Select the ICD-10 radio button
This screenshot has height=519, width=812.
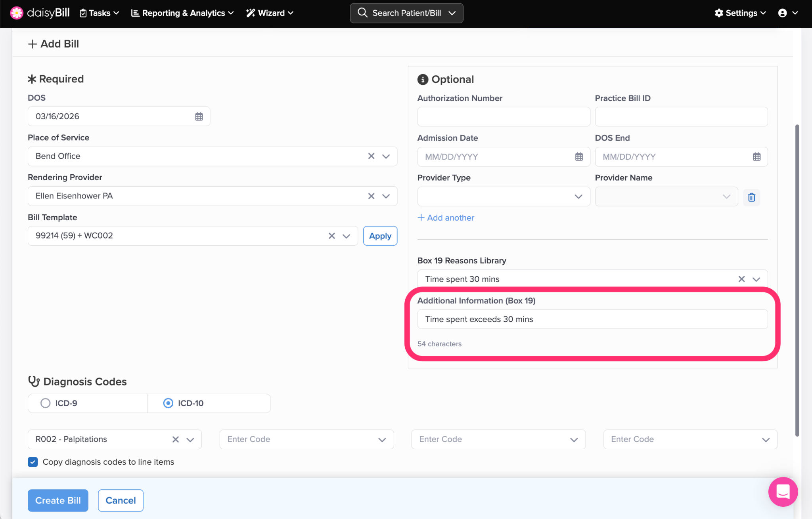coord(168,403)
